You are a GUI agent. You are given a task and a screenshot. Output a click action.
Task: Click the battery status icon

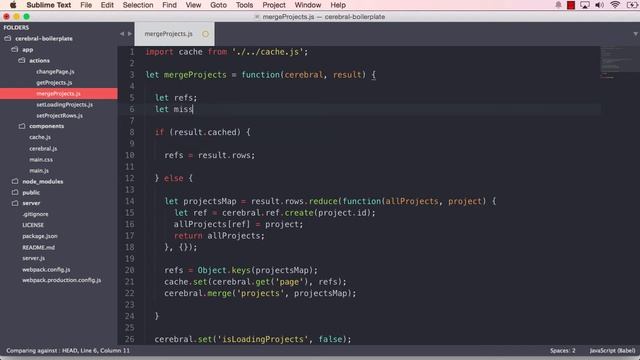pos(633,5)
